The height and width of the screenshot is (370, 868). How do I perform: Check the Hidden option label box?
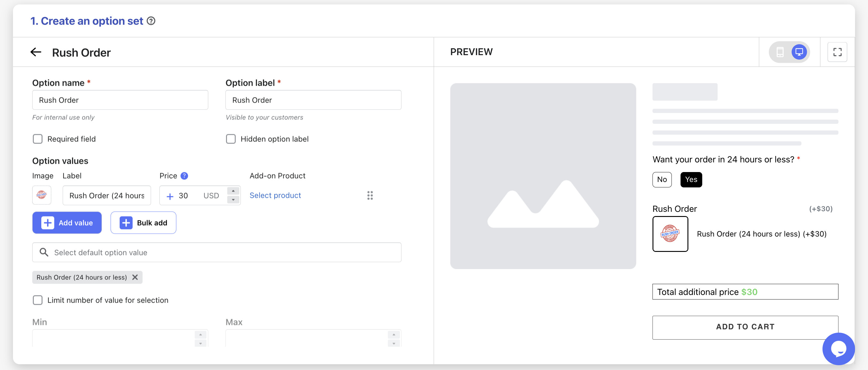click(x=231, y=139)
